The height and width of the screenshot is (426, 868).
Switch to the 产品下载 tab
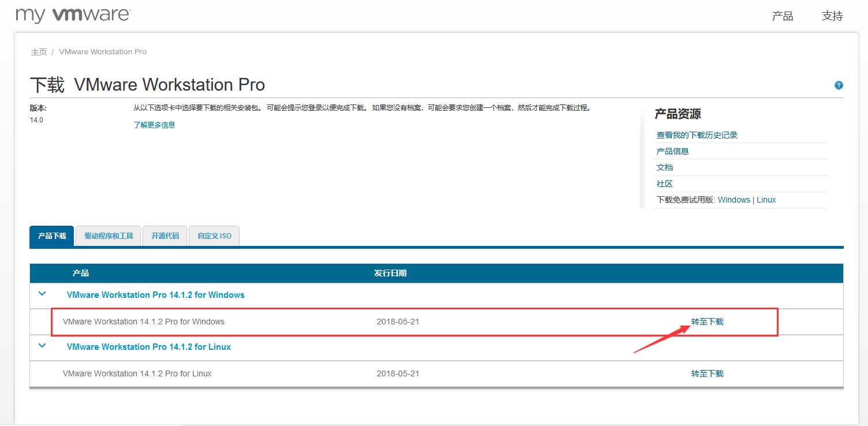point(52,236)
